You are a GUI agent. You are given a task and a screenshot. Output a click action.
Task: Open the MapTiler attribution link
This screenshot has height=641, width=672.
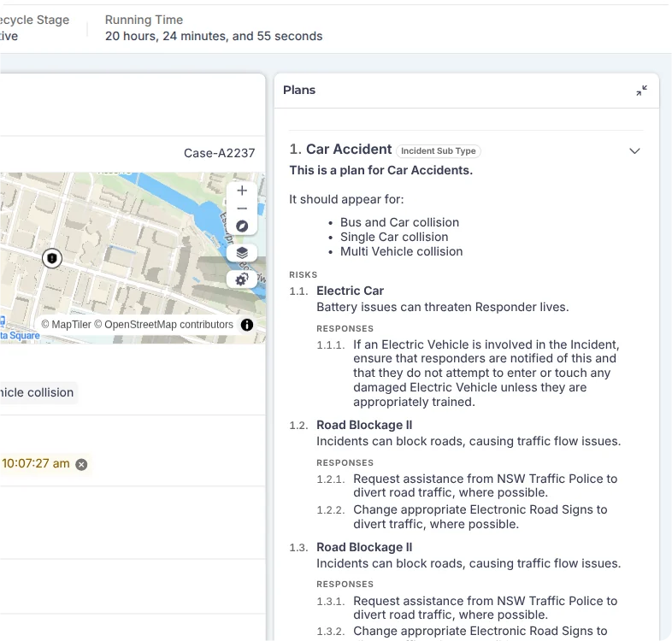click(x=66, y=325)
